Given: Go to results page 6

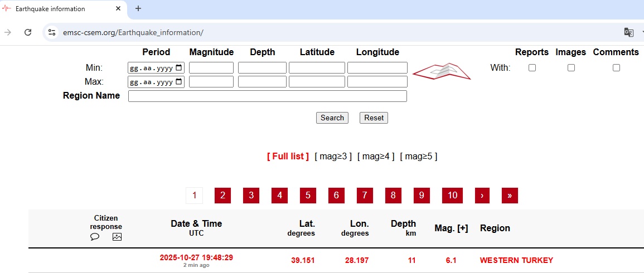Looking at the screenshot, I should (336, 196).
